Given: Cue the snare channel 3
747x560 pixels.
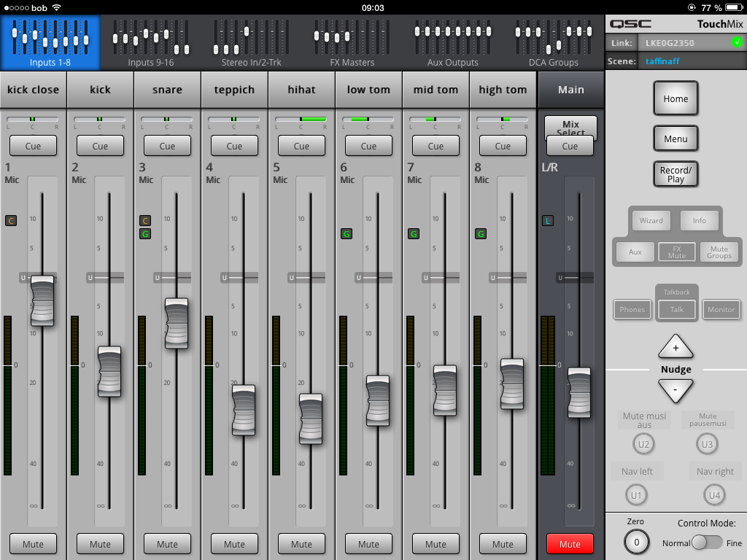Looking at the screenshot, I should coord(167,146).
